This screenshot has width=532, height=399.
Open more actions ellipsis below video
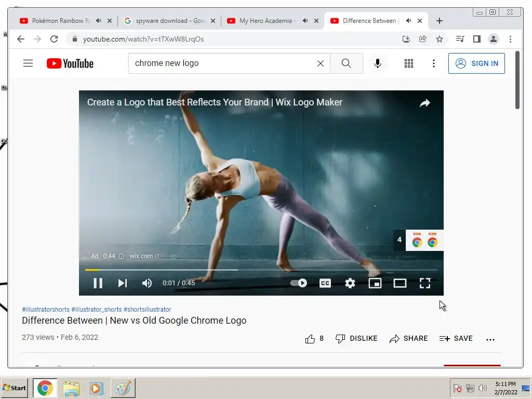point(490,339)
